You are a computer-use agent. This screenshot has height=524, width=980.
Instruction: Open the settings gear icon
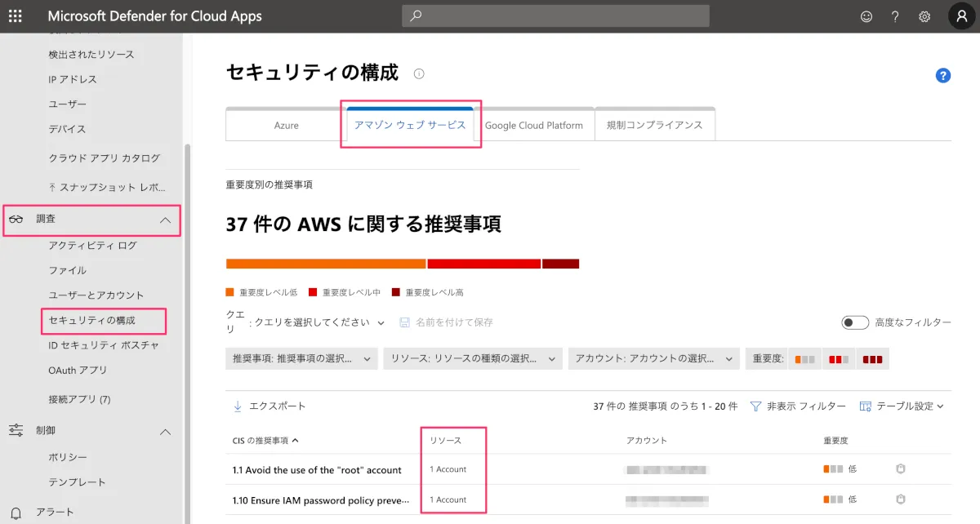(x=924, y=16)
